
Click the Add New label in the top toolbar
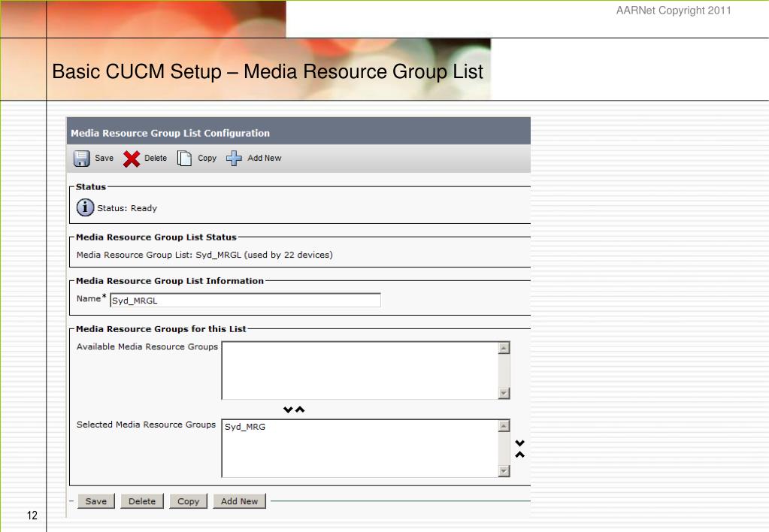click(x=265, y=158)
